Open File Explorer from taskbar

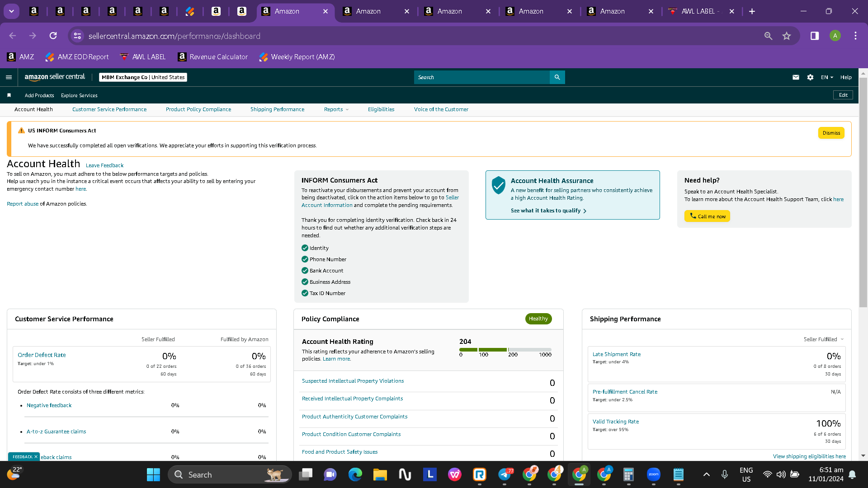[380, 474]
